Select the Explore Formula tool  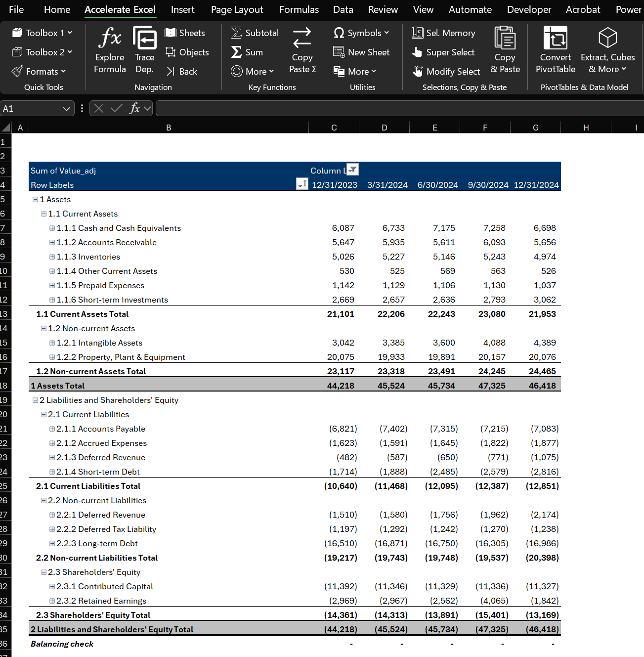109,49
